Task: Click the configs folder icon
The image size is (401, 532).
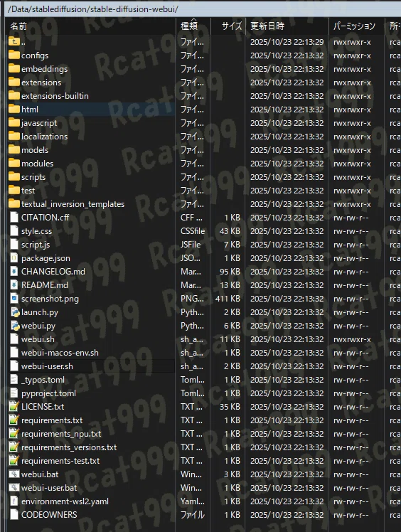Action: pos(14,55)
